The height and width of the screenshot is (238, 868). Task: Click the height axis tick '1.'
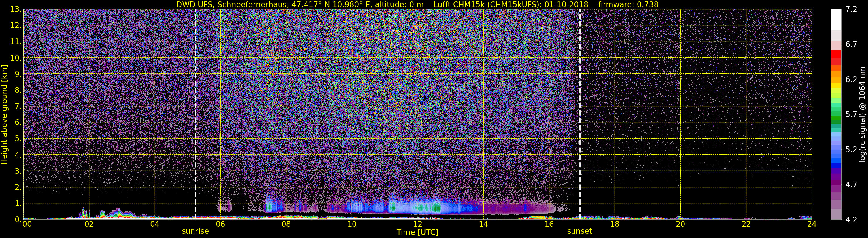click(18, 203)
